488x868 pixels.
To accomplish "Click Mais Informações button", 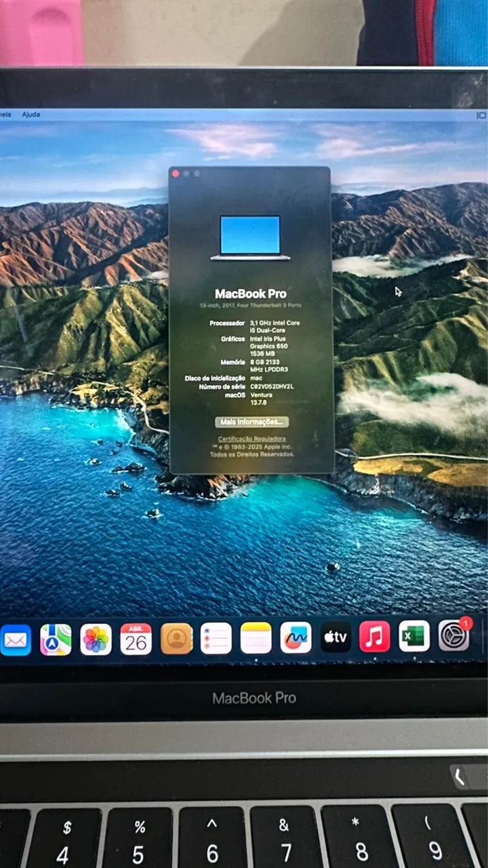I will 251,422.
